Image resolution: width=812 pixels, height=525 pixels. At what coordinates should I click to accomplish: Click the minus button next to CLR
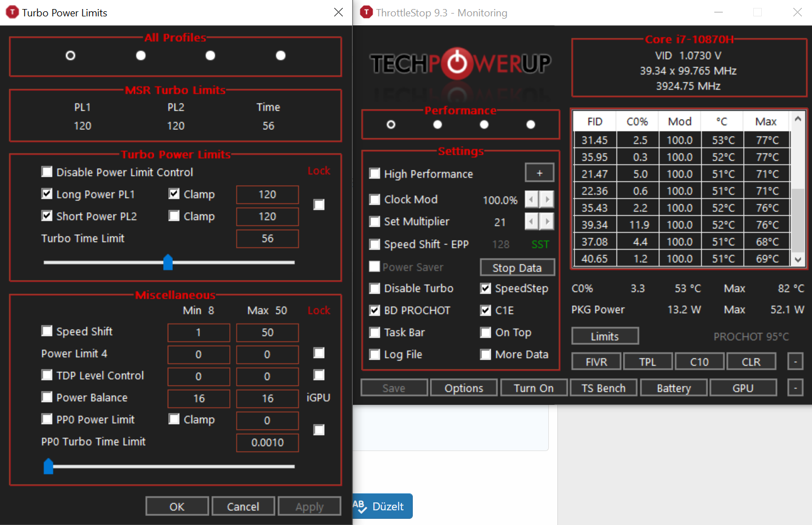795,361
